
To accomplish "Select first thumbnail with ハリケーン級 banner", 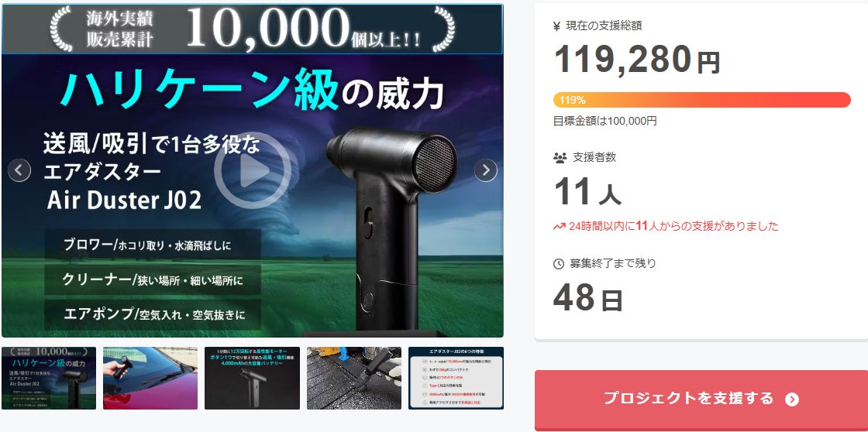I will coord(49,378).
